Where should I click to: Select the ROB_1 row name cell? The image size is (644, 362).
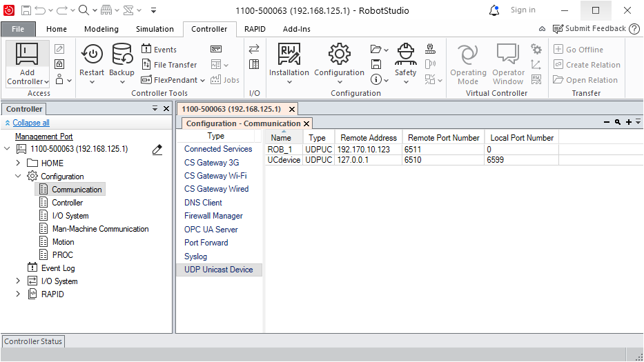click(284, 150)
